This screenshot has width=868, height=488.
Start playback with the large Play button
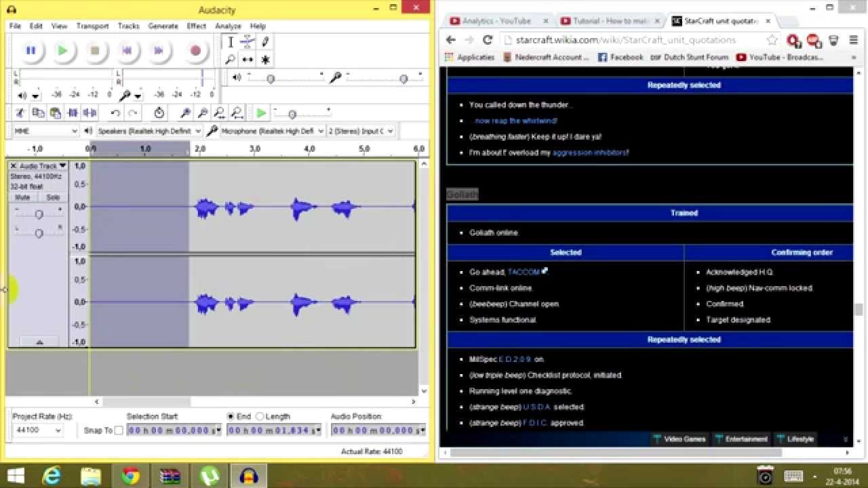click(x=62, y=50)
